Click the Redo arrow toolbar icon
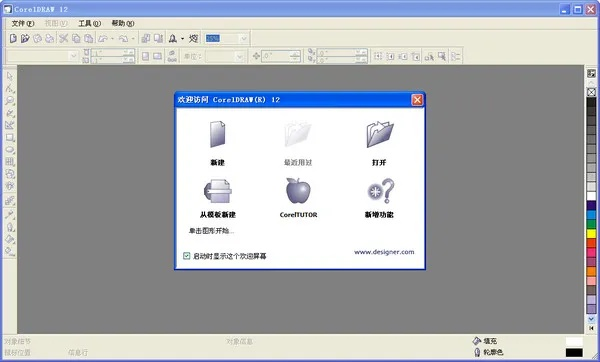 pos(124,38)
